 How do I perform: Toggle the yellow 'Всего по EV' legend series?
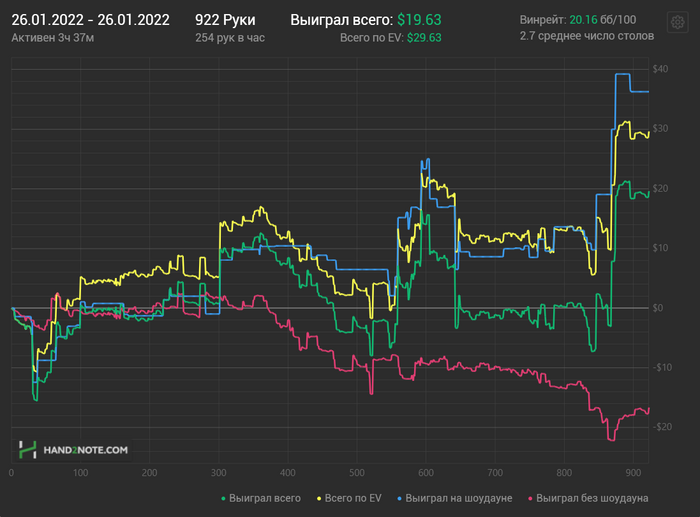point(349,498)
